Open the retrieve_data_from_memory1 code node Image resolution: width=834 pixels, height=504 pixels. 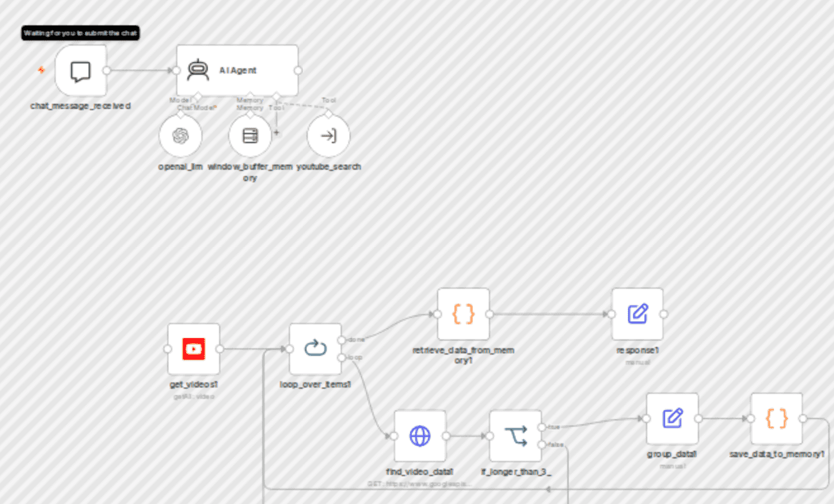coord(464,314)
